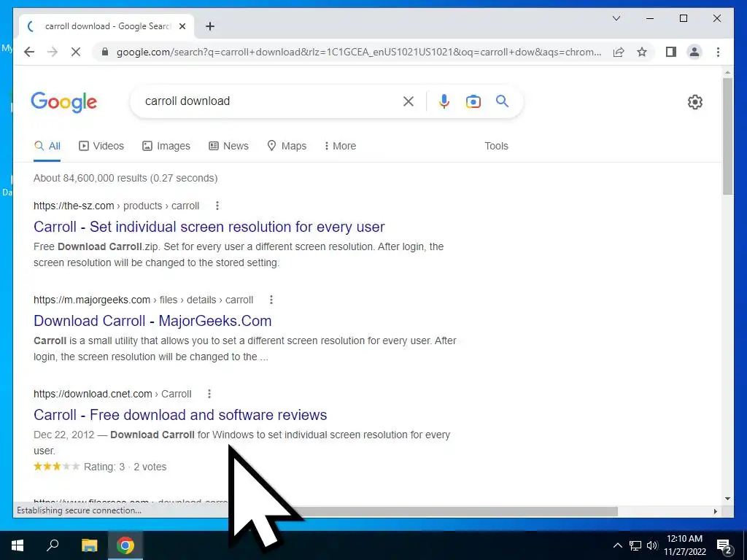
Task: Search by image using camera icon
Action: click(x=473, y=101)
